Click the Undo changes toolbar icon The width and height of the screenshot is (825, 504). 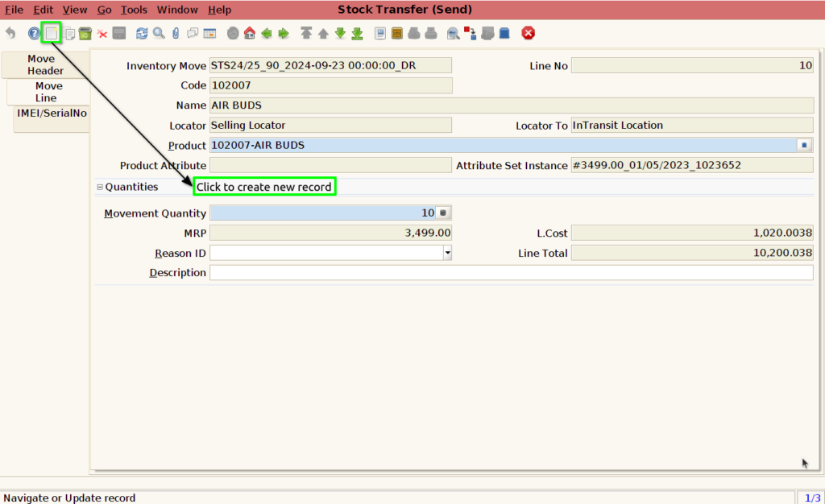[10, 33]
